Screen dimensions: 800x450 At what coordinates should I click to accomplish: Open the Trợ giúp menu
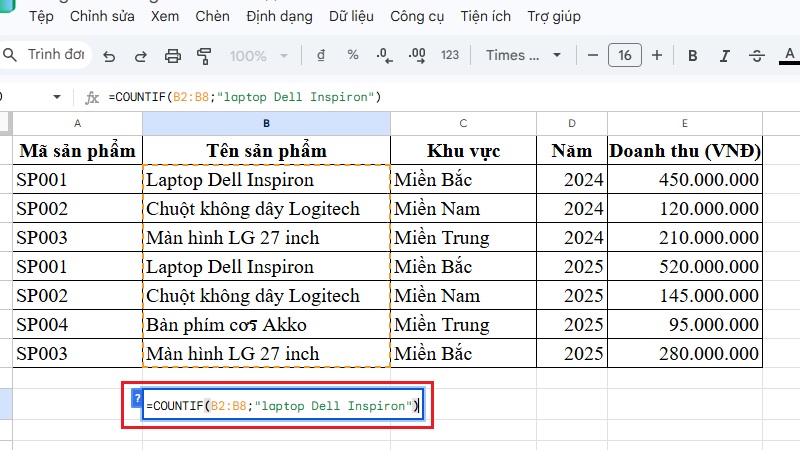[554, 16]
